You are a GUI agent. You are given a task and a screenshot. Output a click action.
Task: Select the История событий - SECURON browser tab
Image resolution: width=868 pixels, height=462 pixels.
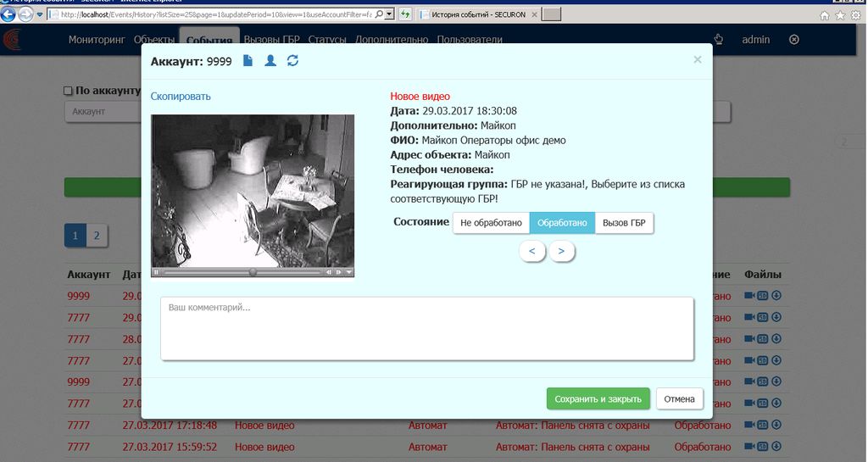477,15
